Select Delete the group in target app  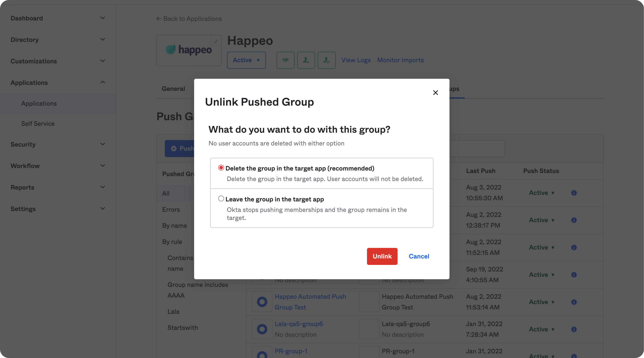221,168
